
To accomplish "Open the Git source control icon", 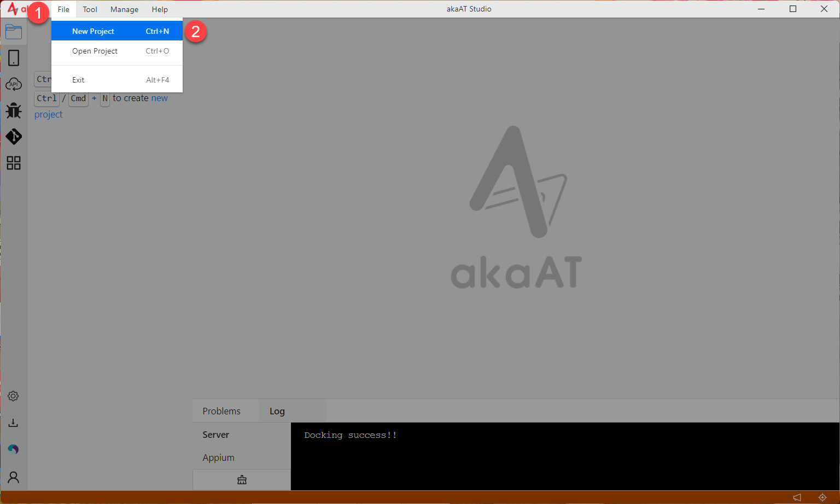I will tap(14, 137).
